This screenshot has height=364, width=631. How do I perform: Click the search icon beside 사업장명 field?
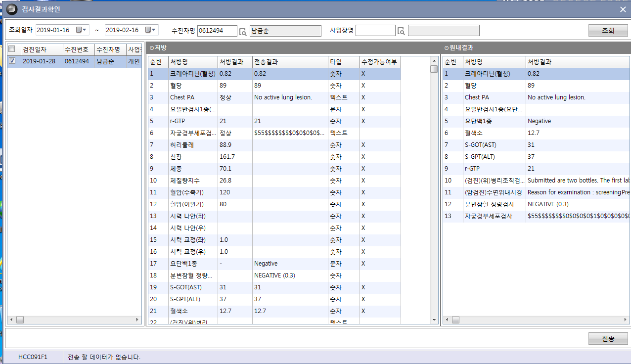[401, 31]
